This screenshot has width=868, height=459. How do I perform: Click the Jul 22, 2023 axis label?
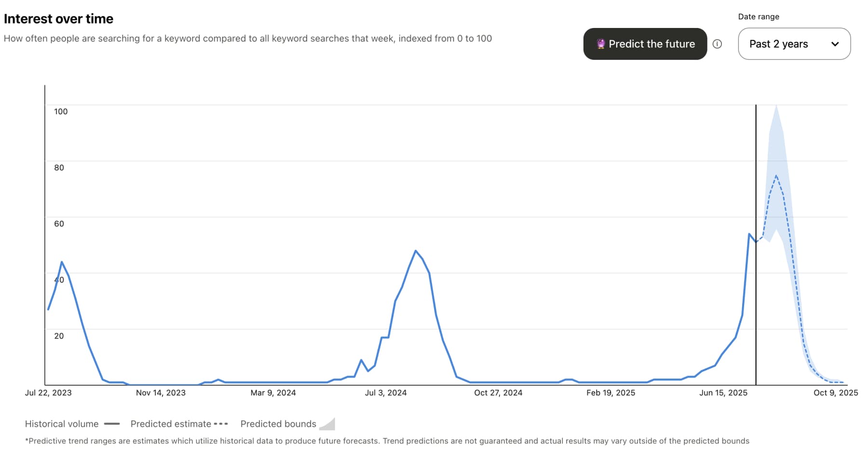[x=48, y=393]
